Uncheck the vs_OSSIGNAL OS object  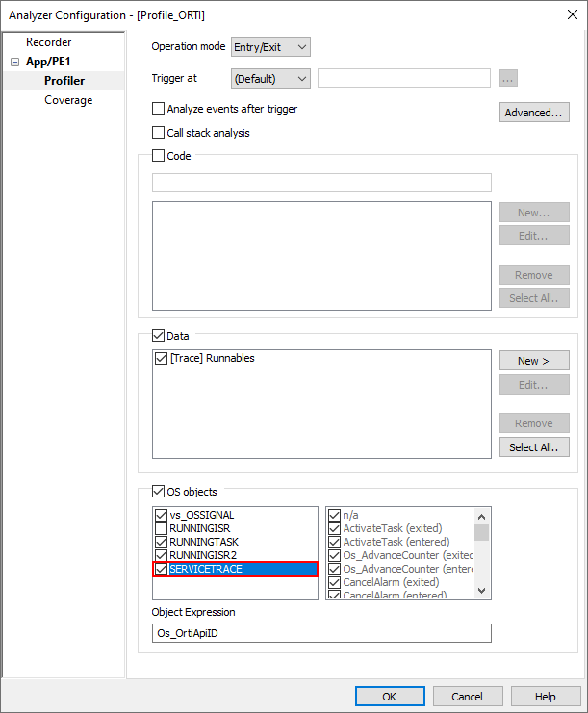click(x=161, y=515)
